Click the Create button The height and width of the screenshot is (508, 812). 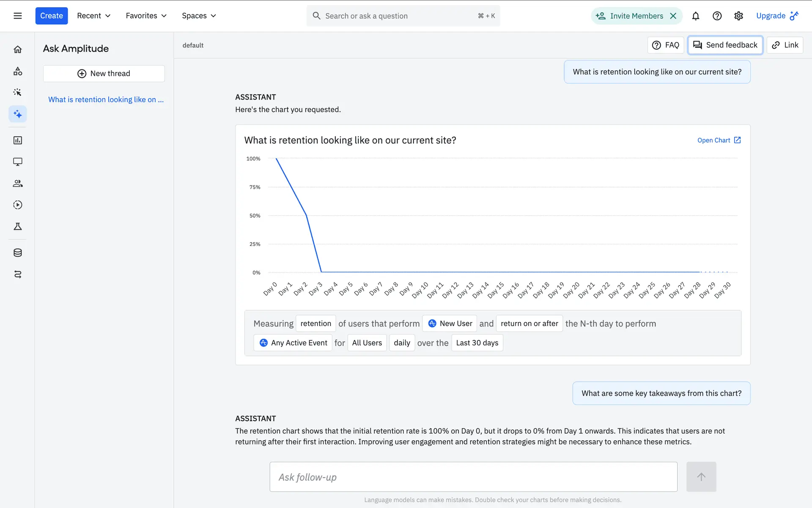(x=52, y=16)
